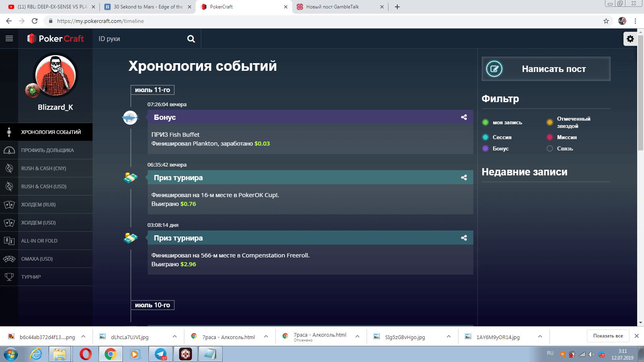The image size is (644, 362).
Task: Open Омаха (USD) section
Action: [x=46, y=259]
